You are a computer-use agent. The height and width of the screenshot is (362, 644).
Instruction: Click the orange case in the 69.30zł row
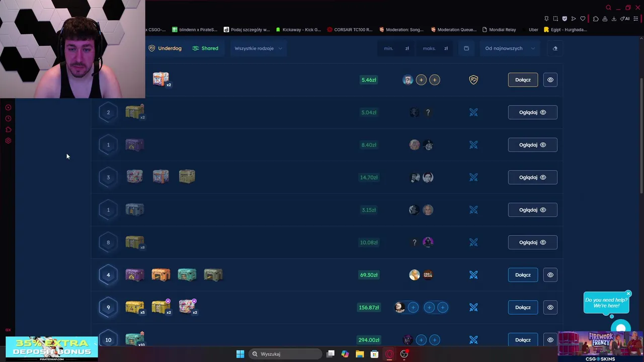click(x=160, y=275)
